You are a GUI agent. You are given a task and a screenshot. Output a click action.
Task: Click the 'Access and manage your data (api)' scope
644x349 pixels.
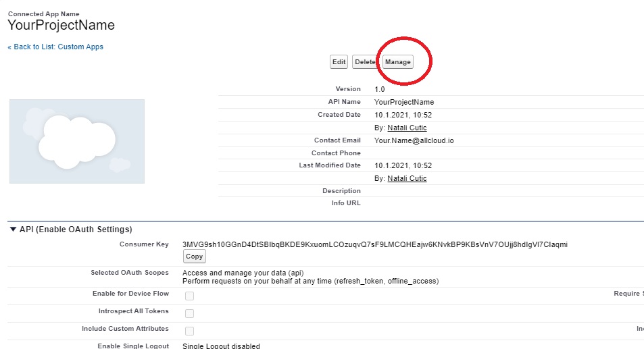[243, 273]
